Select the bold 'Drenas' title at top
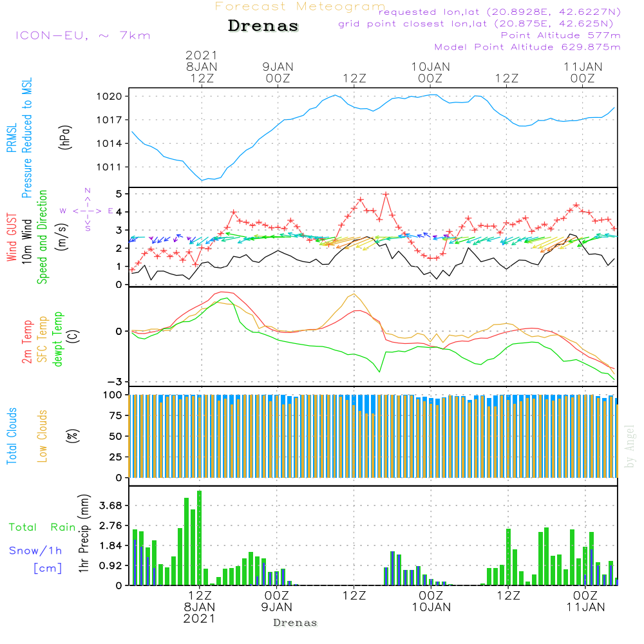This screenshot has width=644, height=644. click(x=263, y=26)
